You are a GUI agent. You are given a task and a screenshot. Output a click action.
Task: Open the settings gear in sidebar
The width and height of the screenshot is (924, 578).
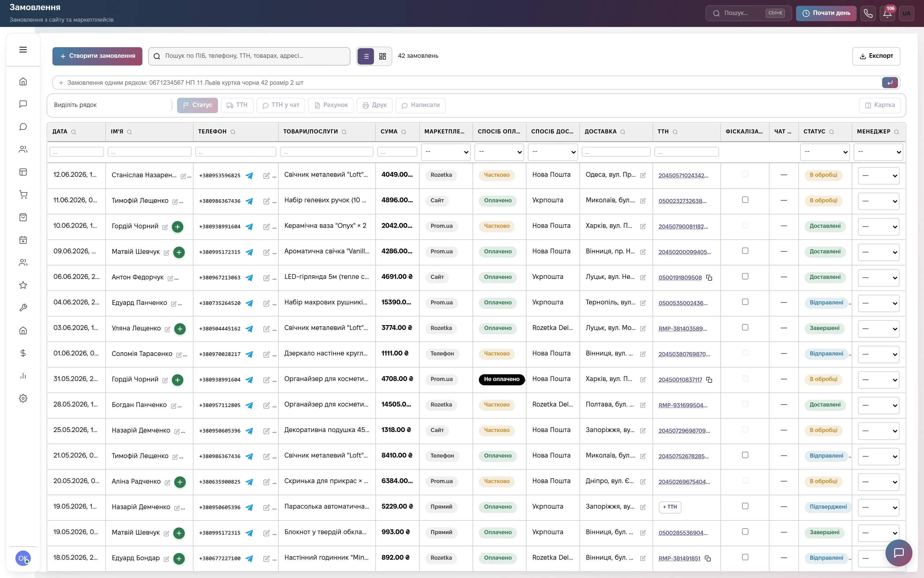point(23,398)
